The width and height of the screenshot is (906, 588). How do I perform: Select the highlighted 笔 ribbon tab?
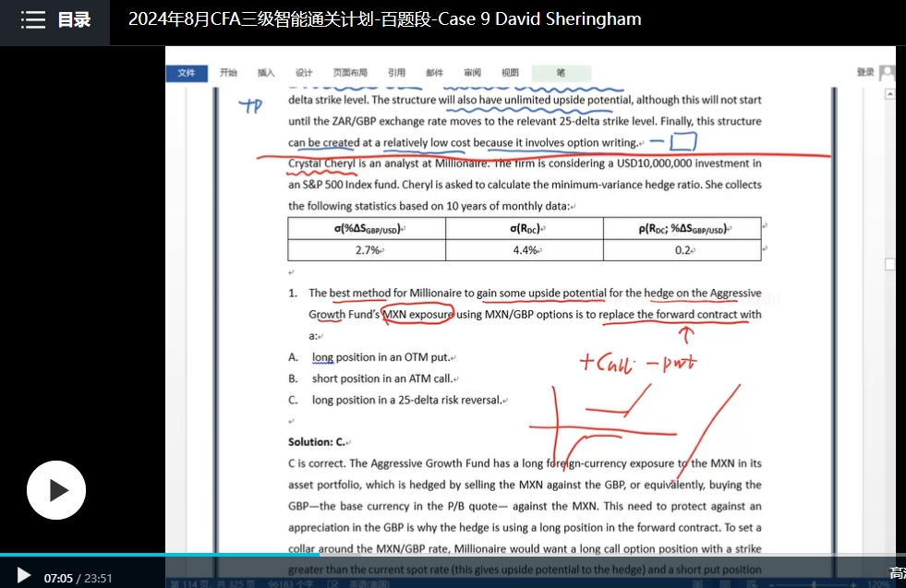[x=561, y=73]
